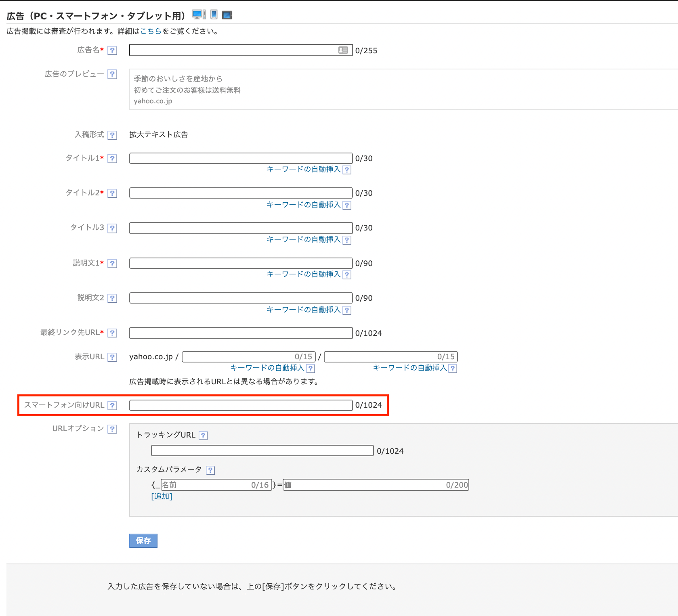This screenshot has height=616, width=678.
Task: Focus the 最終リンク先URL input
Action: (241, 333)
